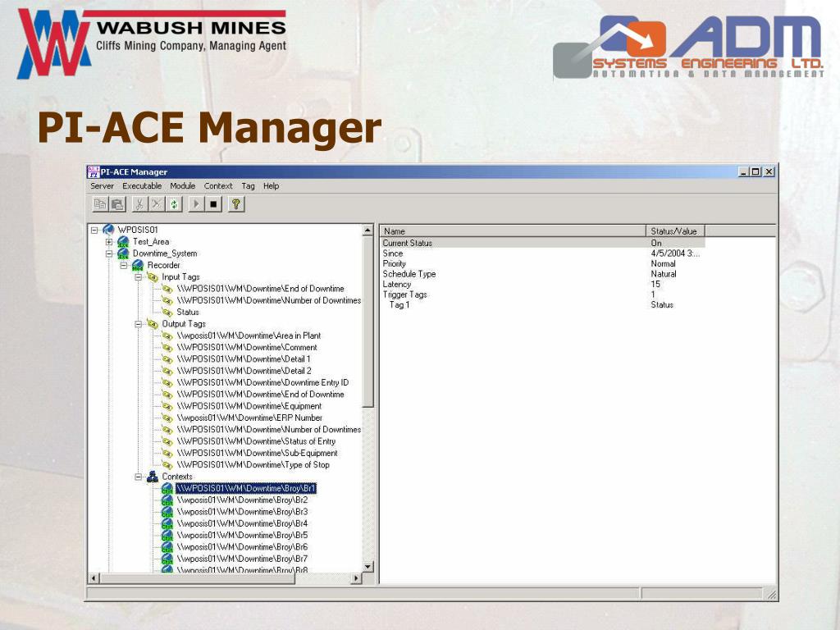Click the context icon beside Broy\Br7
This screenshot has height=630, width=840.
pyautogui.click(x=167, y=559)
